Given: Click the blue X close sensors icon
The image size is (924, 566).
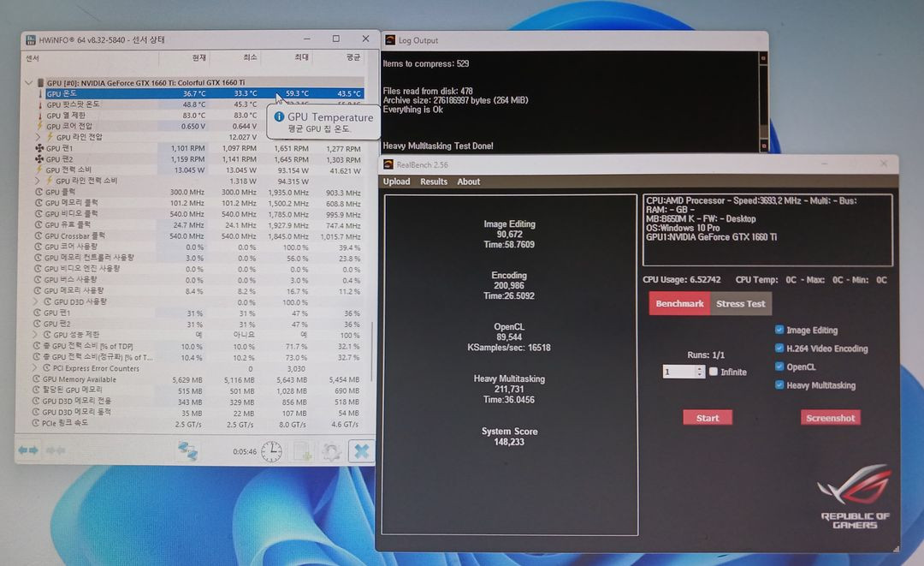Looking at the screenshot, I should (x=361, y=451).
